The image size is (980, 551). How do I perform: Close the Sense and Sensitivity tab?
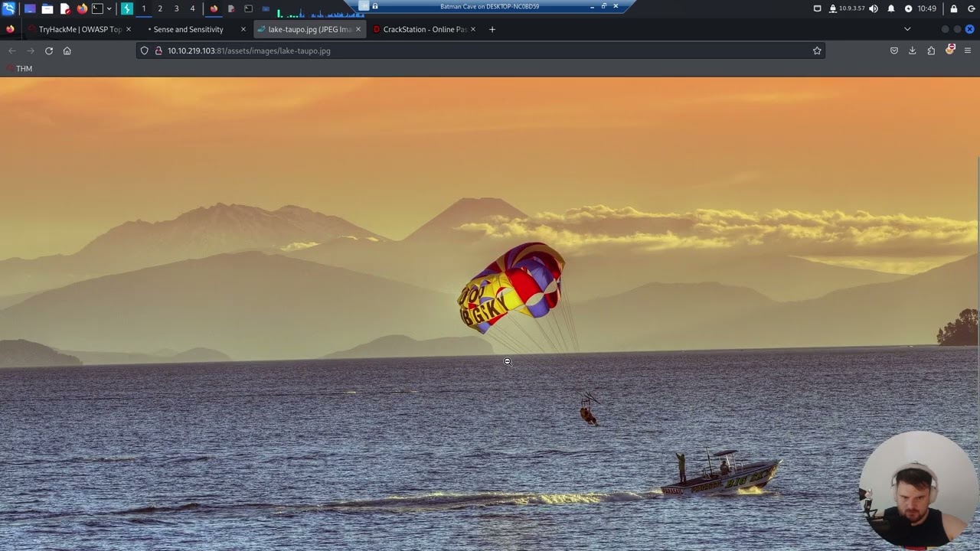[x=243, y=29]
